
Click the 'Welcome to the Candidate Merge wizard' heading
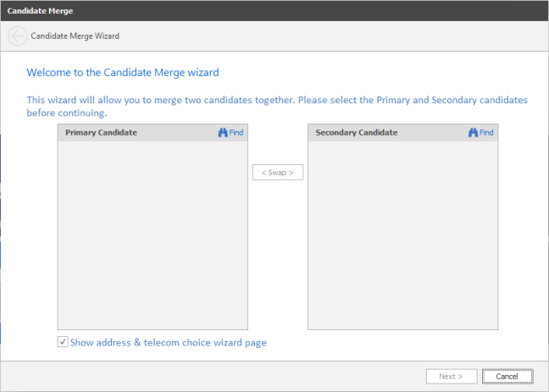click(x=123, y=74)
